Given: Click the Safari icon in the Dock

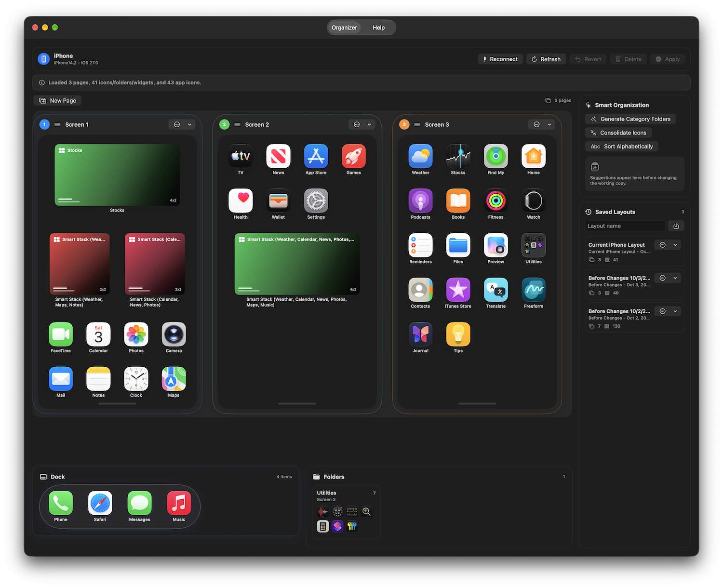Looking at the screenshot, I should pos(100,503).
